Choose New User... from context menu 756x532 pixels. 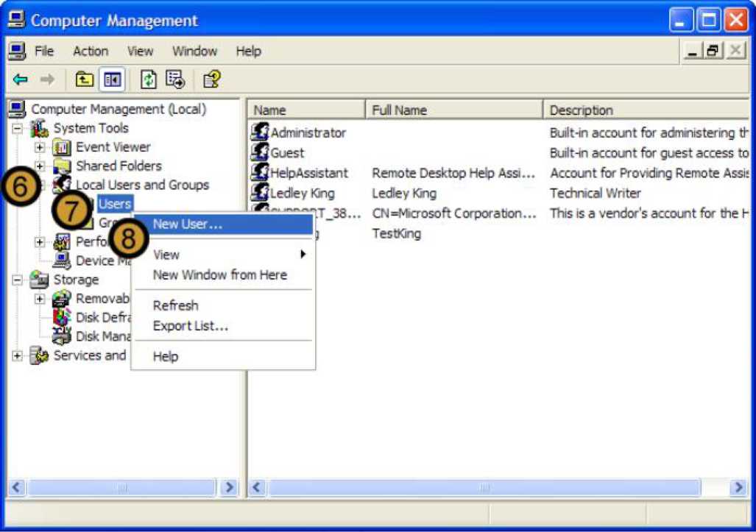(x=187, y=224)
